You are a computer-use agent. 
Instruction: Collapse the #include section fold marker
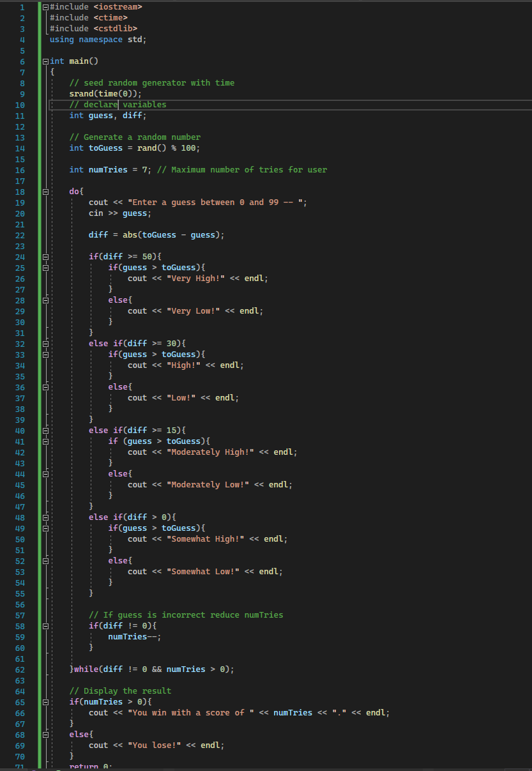click(44, 6)
